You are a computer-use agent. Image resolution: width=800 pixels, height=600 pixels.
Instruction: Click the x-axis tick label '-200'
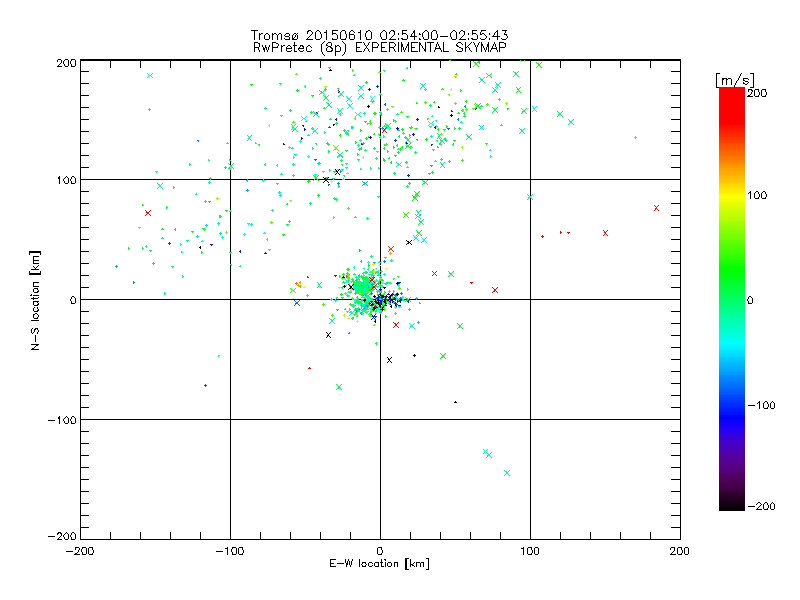pos(80,551)
